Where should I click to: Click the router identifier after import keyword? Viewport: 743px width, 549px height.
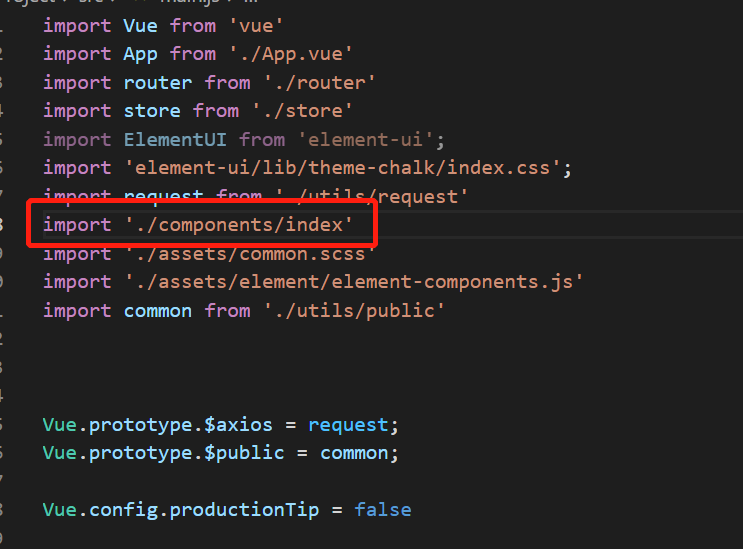(158, 83)
